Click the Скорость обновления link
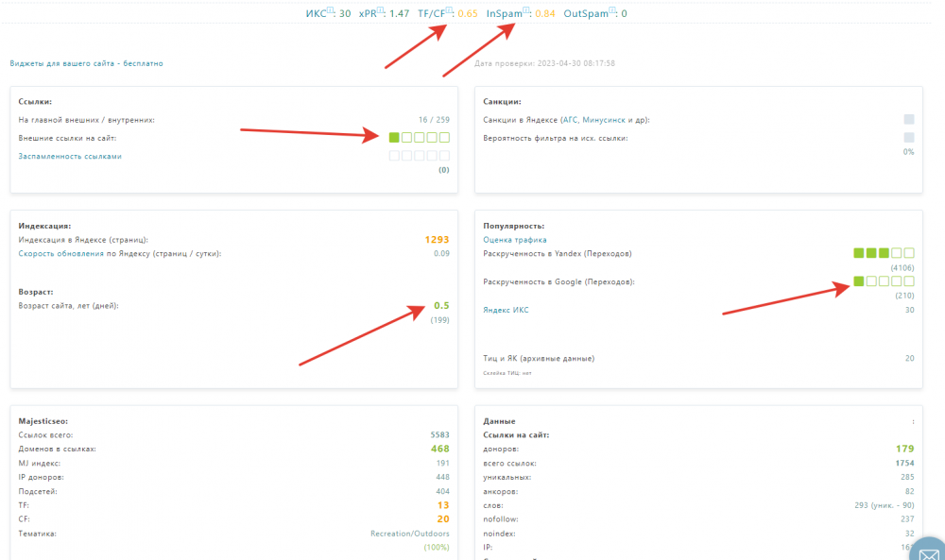The width and height of the screenshot is (945, 560). [60, 253]
